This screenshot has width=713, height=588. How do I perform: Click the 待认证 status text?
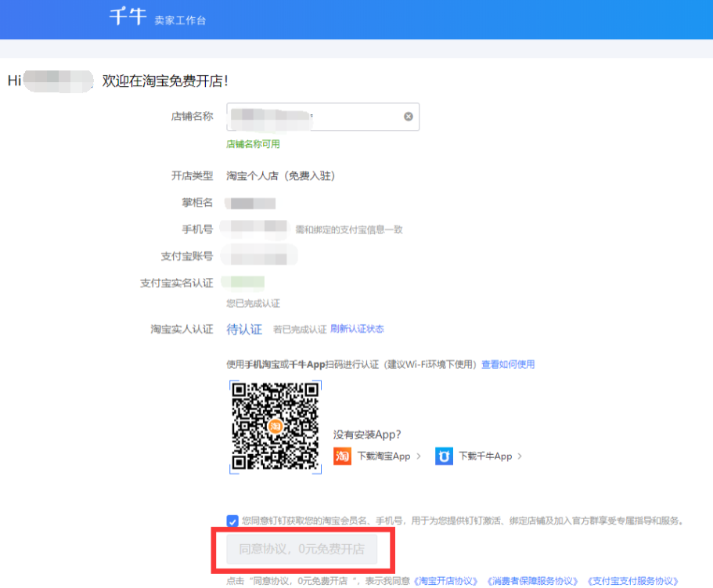point(244,330)
